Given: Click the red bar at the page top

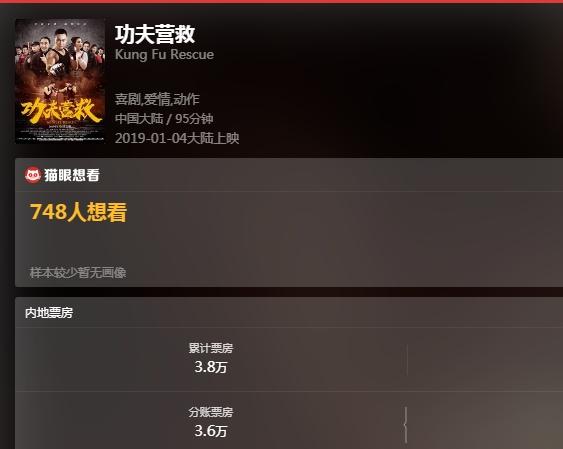Looking at the screenshot, I should click(x=282, y=1).
